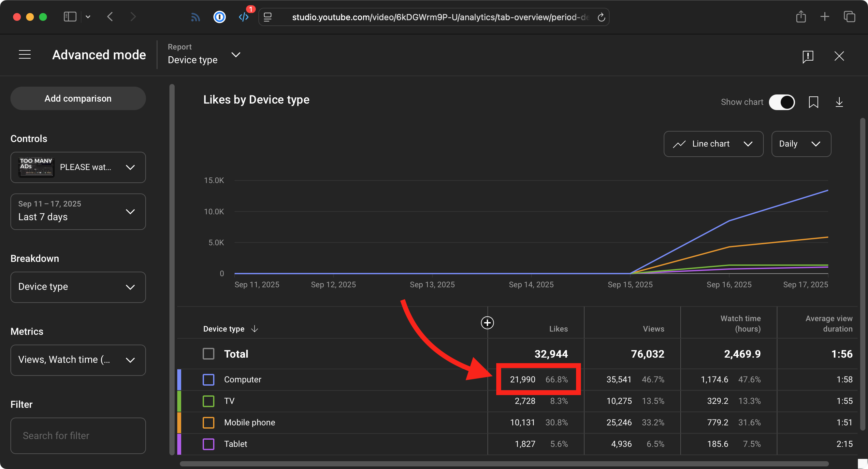
Task: Close Advanced mode with the X
Action: tap(839, 56)
